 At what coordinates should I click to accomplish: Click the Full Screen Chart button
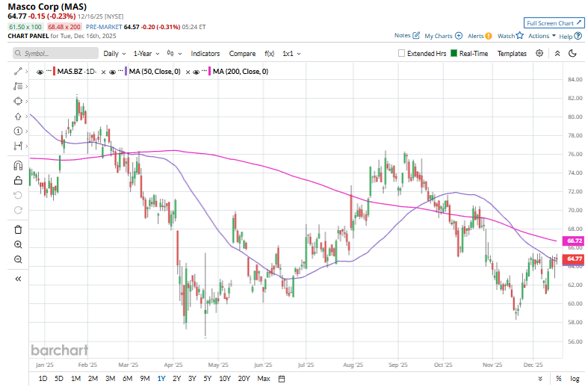point(554,23)
